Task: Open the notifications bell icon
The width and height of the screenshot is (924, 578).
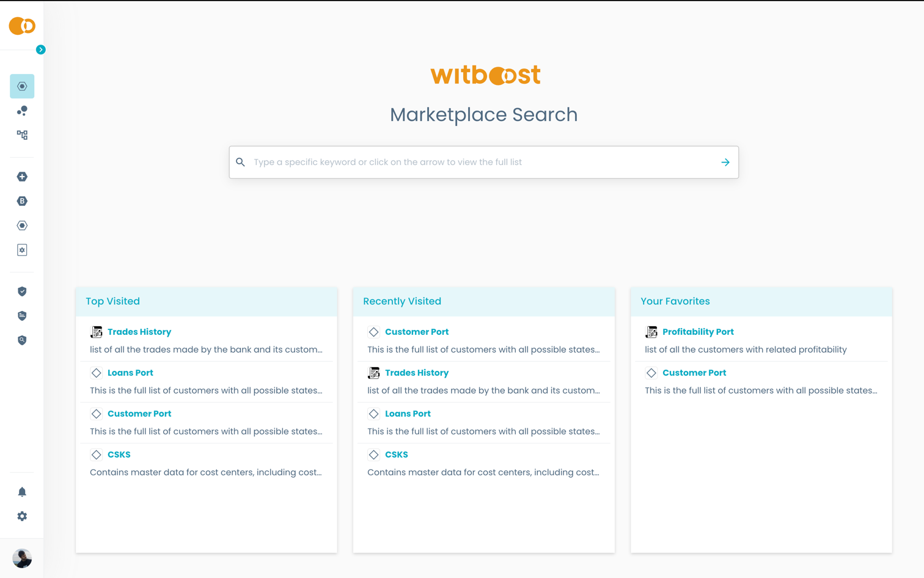Action: [x=22, y=492]
